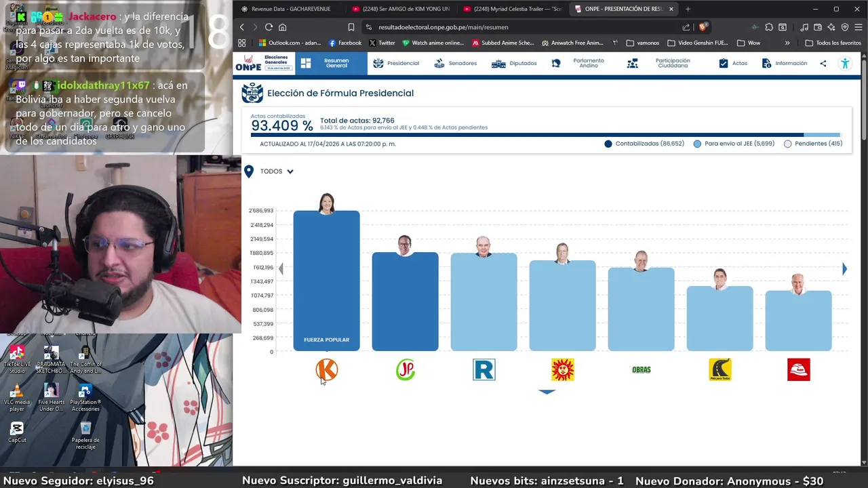Open Aniwatch Free Anime bookmark
Image resolution: width=868 pixels, height=488 pixels.
pos(572,43)
